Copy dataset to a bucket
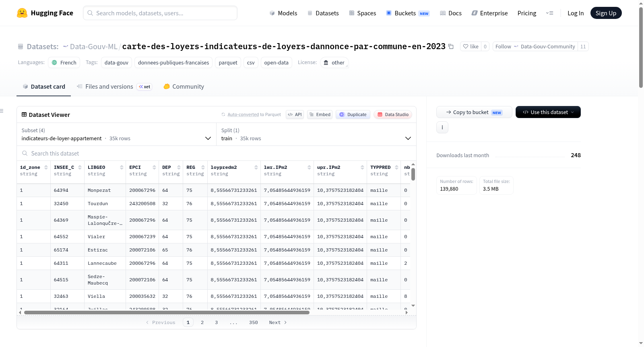This screenshot has width=644, height=347. [x=474, y=112]
